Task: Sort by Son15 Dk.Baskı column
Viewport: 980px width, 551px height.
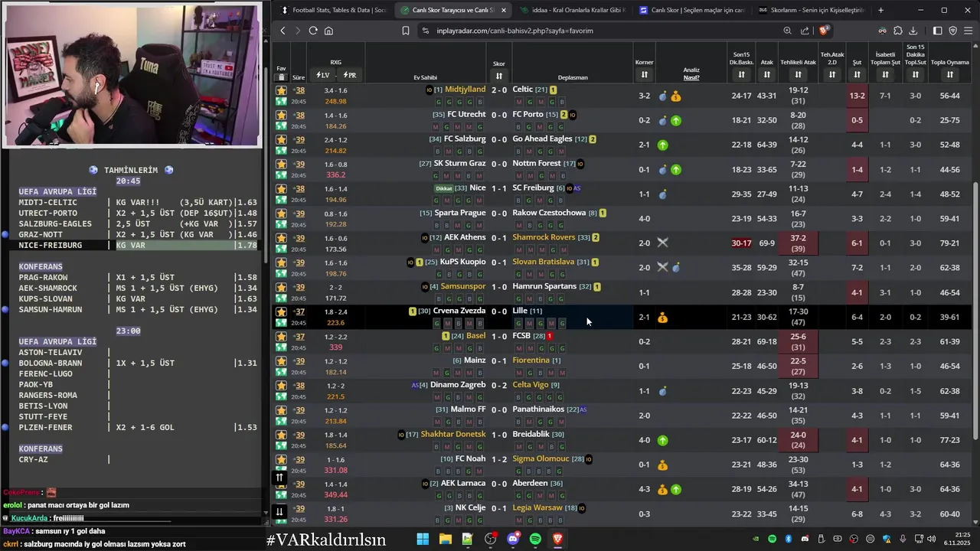Action: point(741,74)
